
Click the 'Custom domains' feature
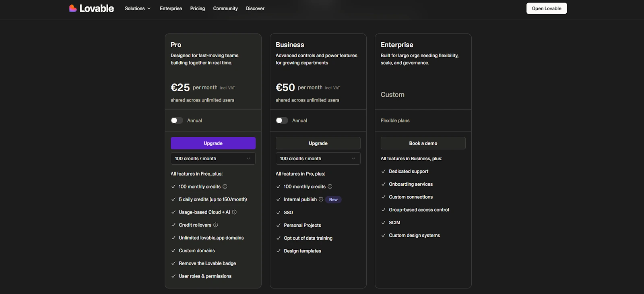(197, 251)
